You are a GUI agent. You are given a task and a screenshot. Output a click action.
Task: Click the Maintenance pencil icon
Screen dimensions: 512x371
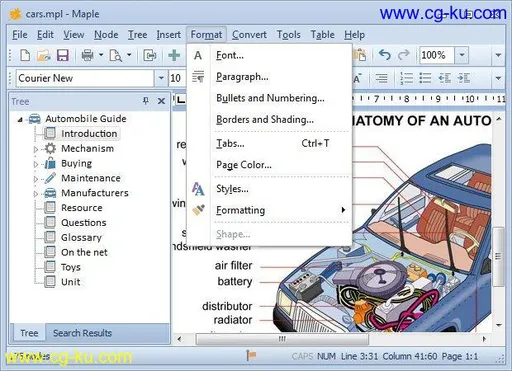50,178
